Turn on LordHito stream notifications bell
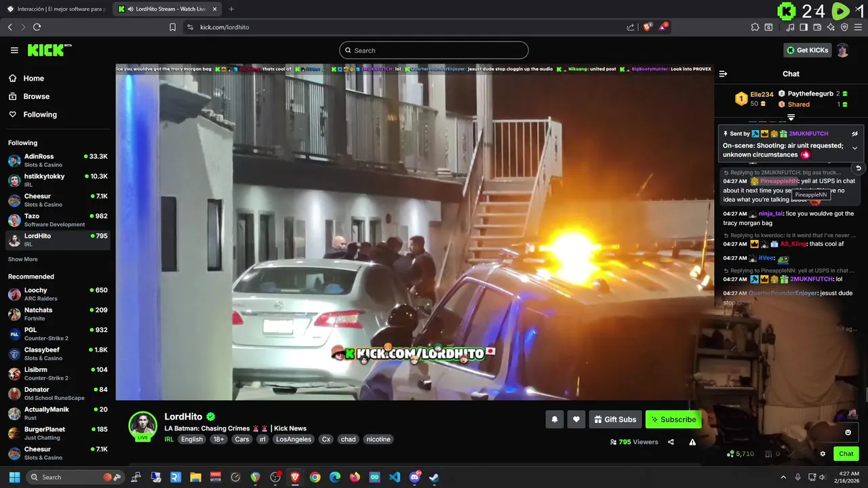The width and height of the screenshot is (868, 488). tap(554, 420)
